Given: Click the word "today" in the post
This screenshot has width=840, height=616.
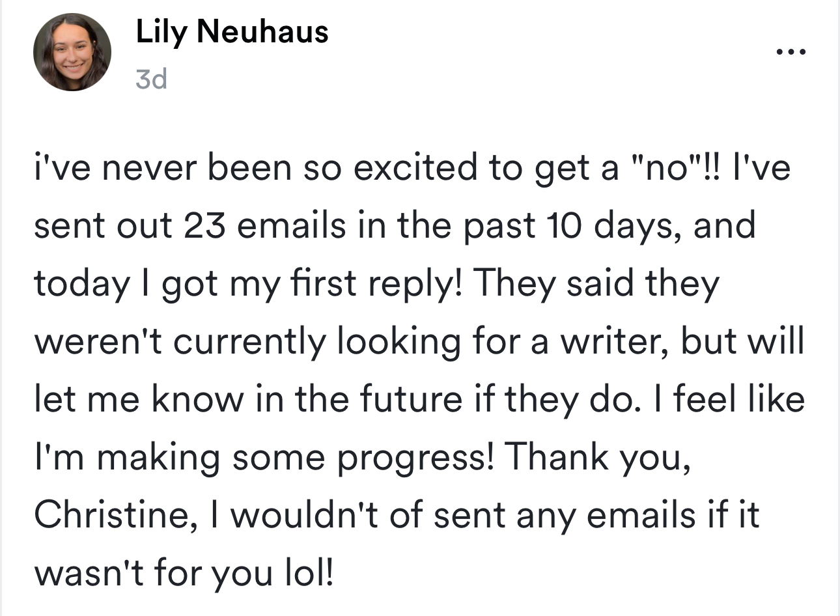Looking at the screenshot, I should click(81, 284).
